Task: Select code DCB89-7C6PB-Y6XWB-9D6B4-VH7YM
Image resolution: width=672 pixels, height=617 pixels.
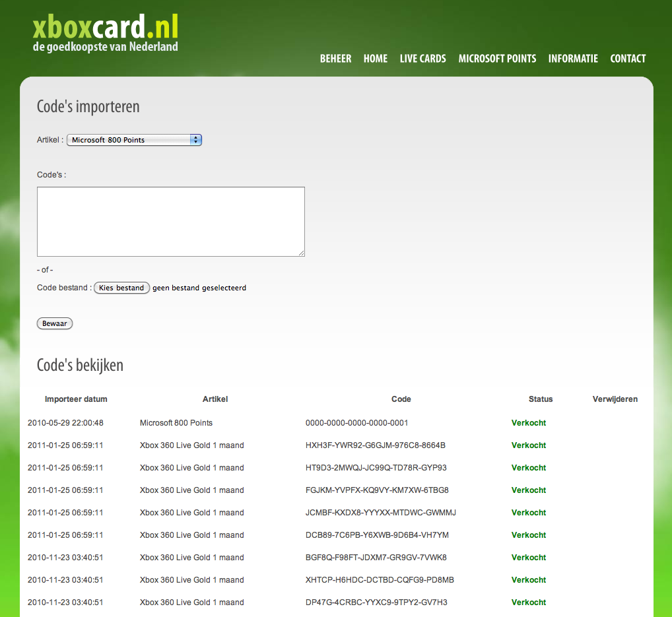Action: coord(377,535)
